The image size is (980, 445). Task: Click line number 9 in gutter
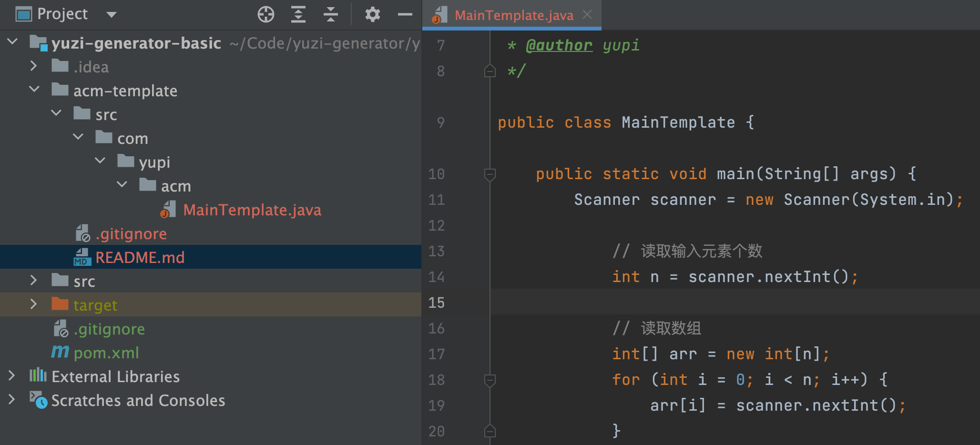tap(440, 122)
